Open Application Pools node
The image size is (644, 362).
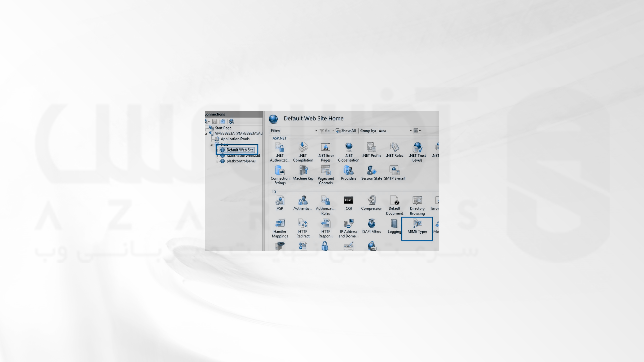[234, 139]
